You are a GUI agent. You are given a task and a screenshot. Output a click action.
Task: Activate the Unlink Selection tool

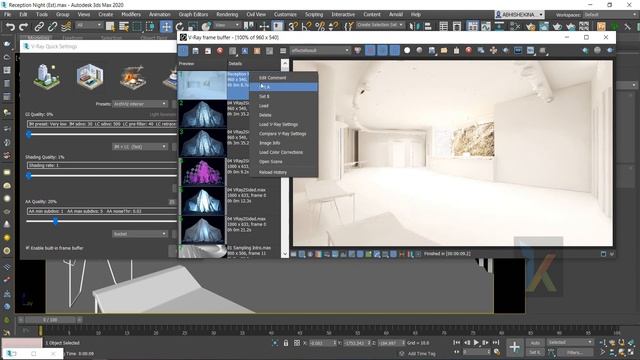click(52, 27)
